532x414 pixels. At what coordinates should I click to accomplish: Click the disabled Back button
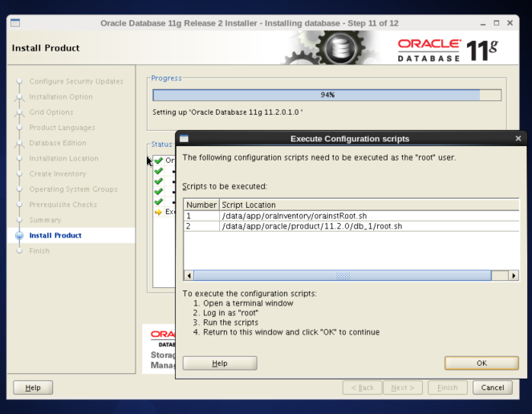pos(363,388)
